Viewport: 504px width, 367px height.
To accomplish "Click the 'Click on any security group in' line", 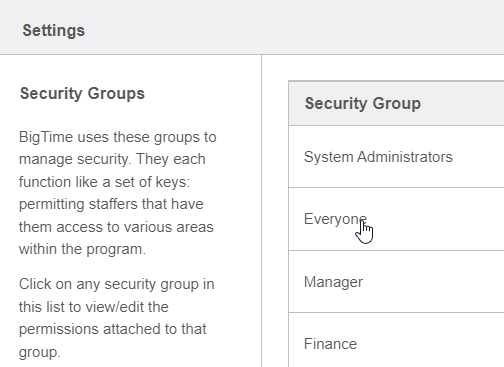I will (x=116, y=284).
